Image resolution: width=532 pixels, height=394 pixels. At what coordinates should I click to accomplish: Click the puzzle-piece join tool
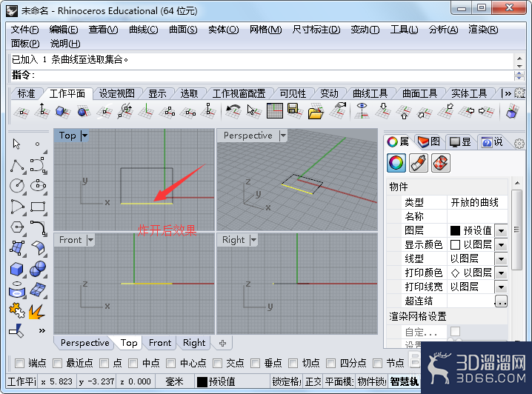click(16, 310)
